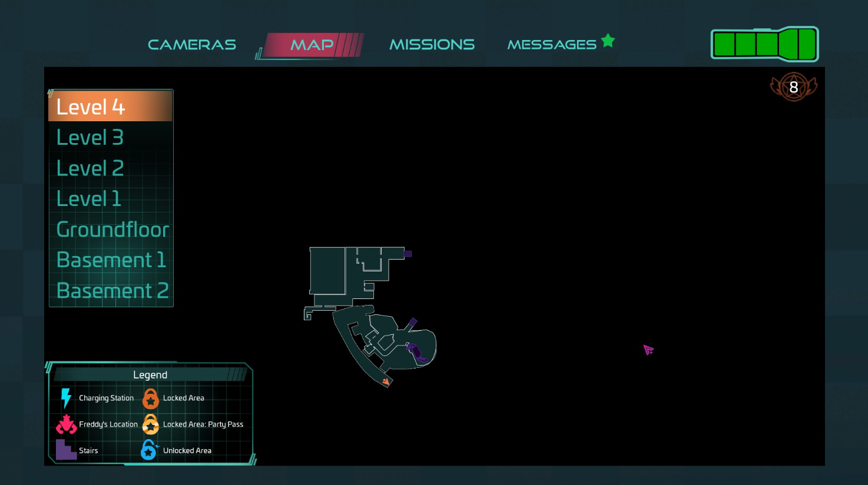Image resolution: width=868 pixels, height=485 pixels.
Task: Click the blue Unlocked Area padlock icon
Action: [150, 450]
